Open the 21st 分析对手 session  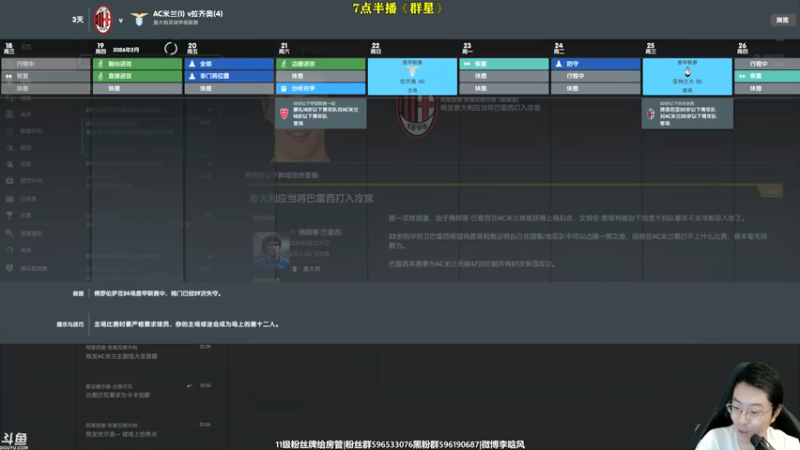tap(321, 88)
